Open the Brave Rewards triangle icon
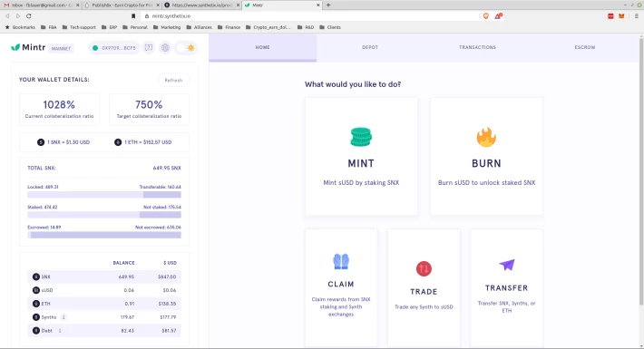Screen dimensions: 644x349 click(498, 16)
